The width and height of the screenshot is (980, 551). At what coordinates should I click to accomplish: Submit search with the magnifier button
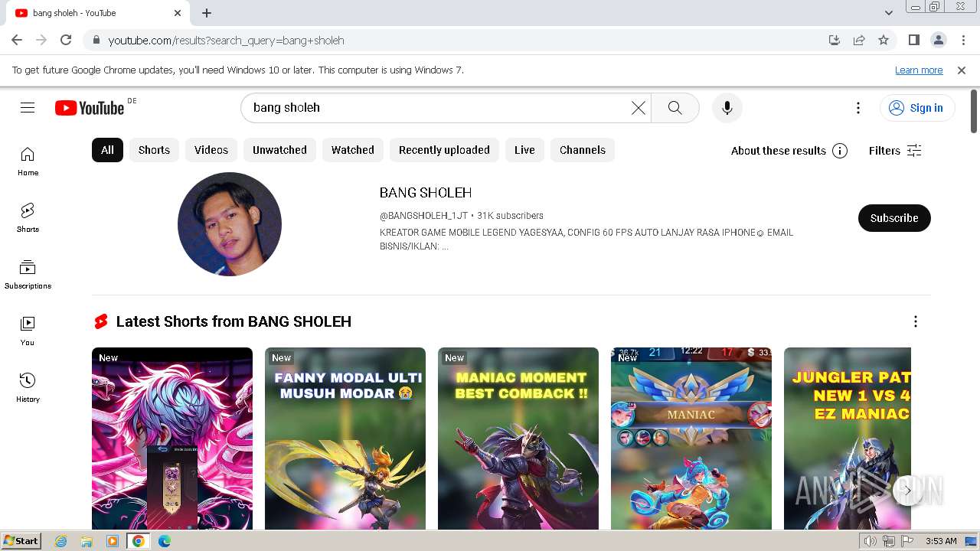click(675, 108)
